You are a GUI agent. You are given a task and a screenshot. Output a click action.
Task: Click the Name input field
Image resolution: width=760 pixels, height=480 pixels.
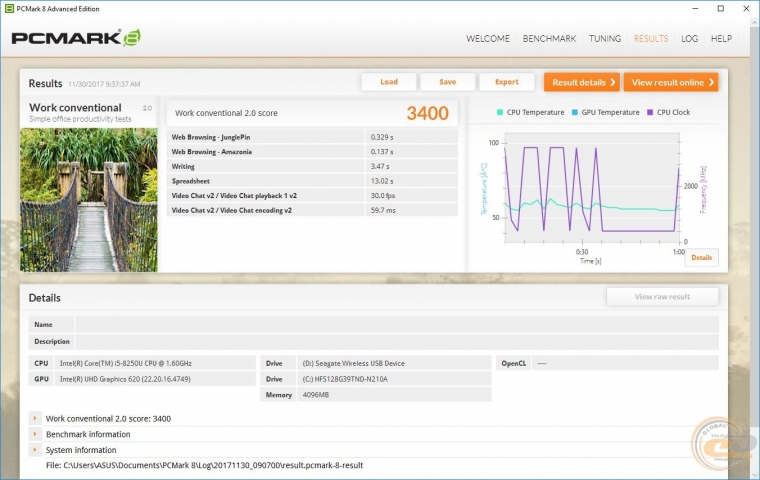[x=396, y=325]
